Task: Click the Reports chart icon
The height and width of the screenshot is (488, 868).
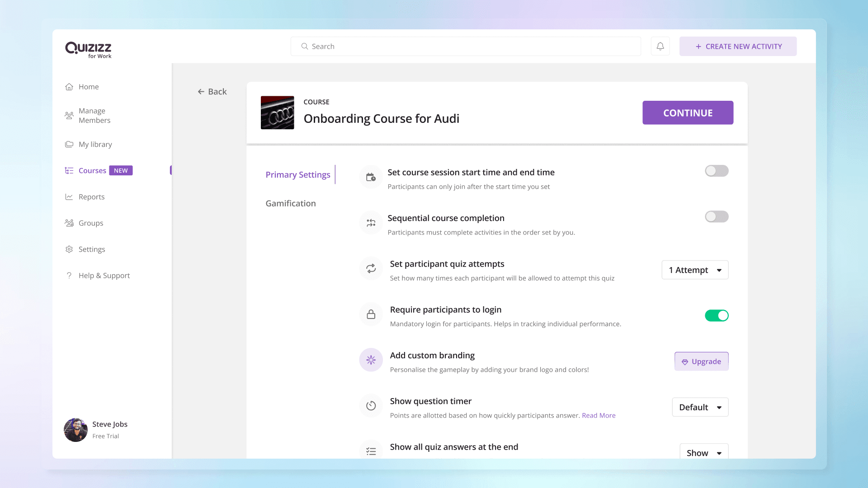Action: point(69,197)
